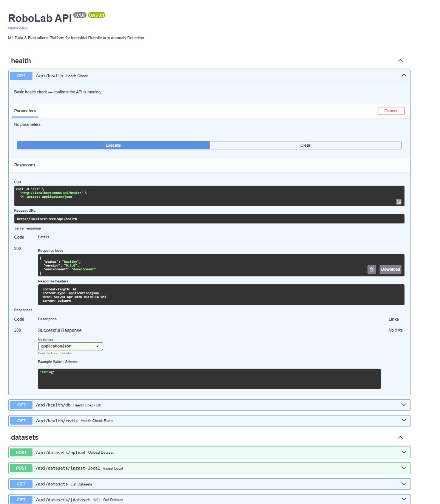Screen dimensions: 440x504
Task: Click the health section heading
Action: pos(21,61)
